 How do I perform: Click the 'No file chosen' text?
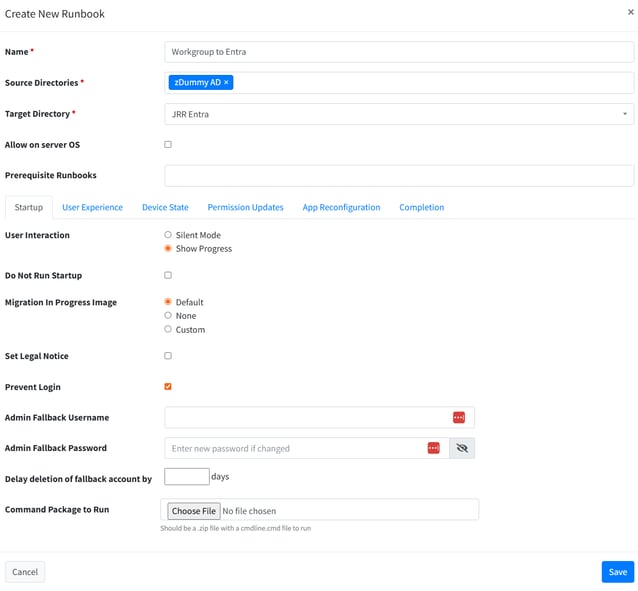249,511
